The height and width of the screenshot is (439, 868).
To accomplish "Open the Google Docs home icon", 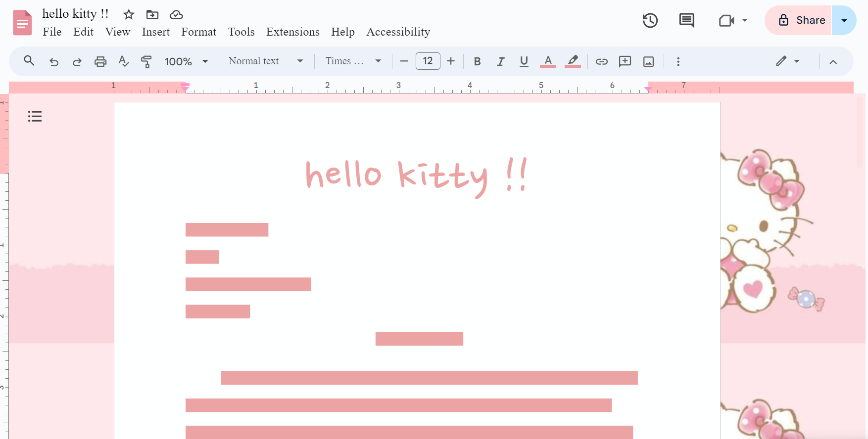I will [x=22, y=23].
